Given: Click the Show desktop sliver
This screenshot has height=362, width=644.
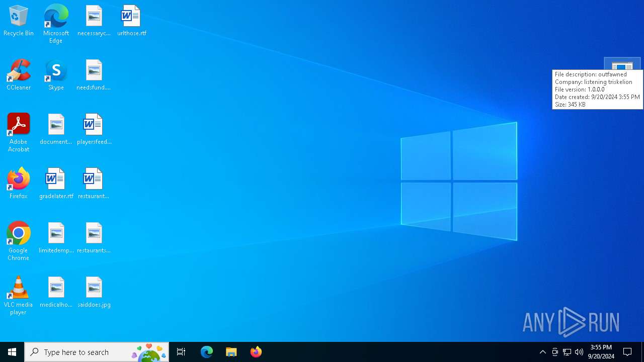Looking at the screenshot, I should 642,352.
